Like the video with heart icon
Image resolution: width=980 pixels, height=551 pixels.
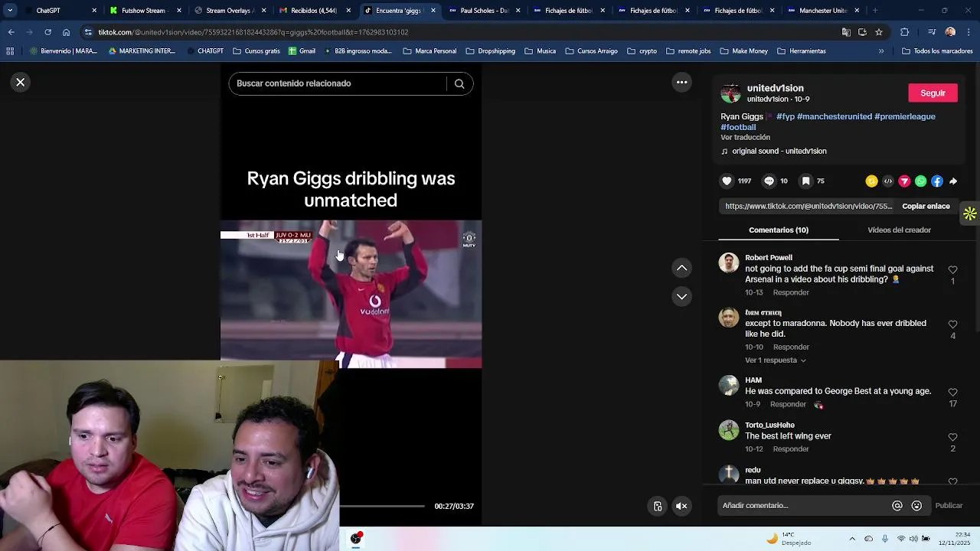[x=727, y=181]
